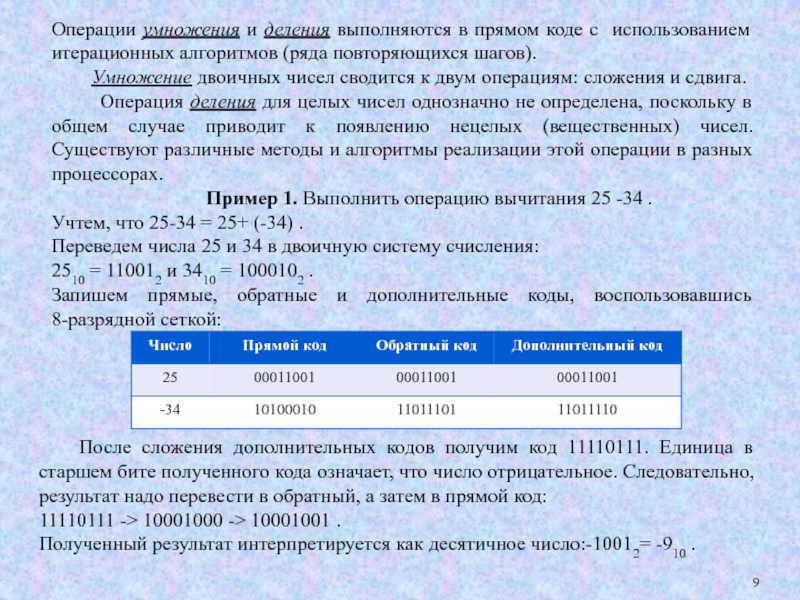Click the text "8-разрядной сеткой"

tap(132, 318)
